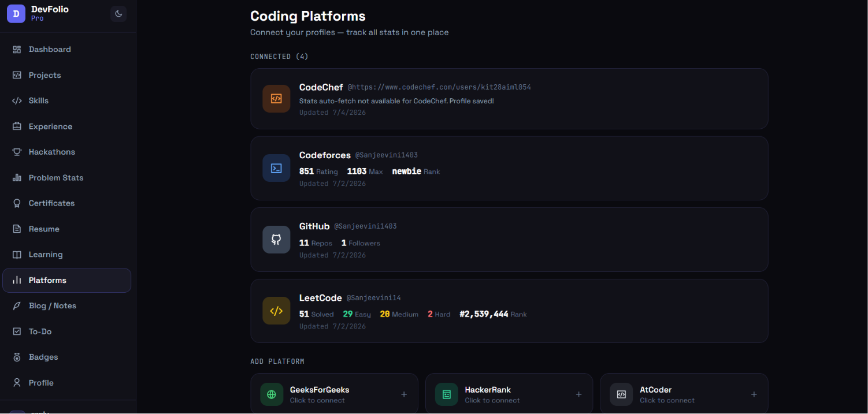Open the Blog / Notes section
The height and width of the screenshot is (414, 868).
pos(67,306)
